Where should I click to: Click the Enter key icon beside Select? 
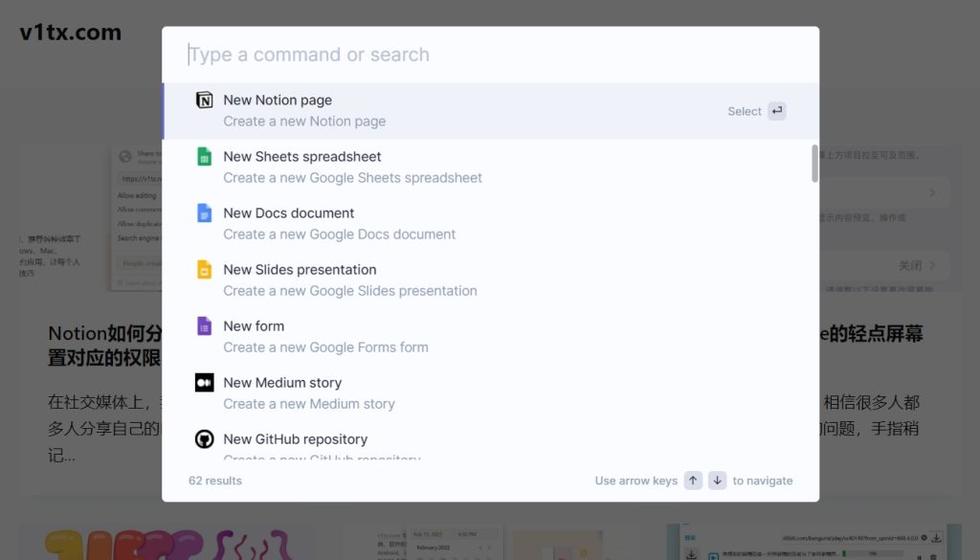pos(777,111)
